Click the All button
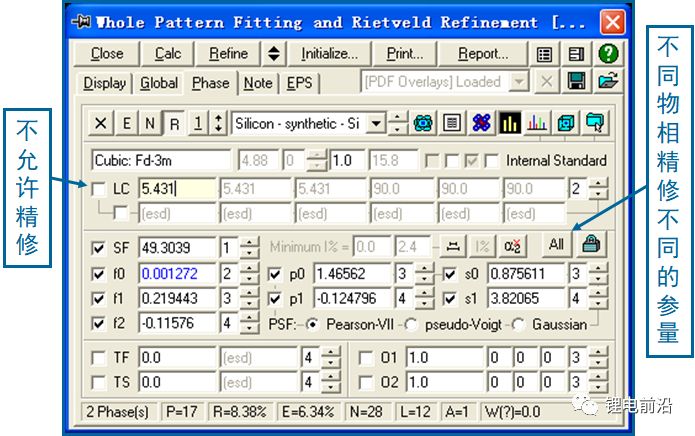 pyautogui.click(x=556, y=245)
